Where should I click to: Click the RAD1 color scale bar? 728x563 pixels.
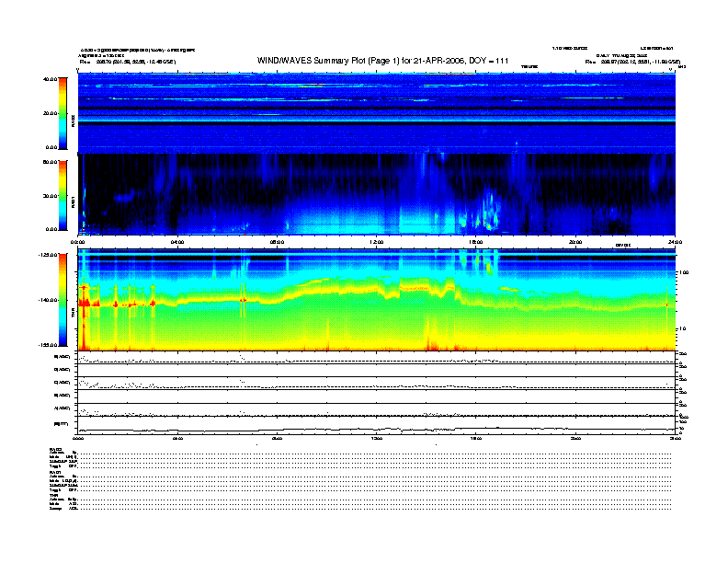point(63,195)
